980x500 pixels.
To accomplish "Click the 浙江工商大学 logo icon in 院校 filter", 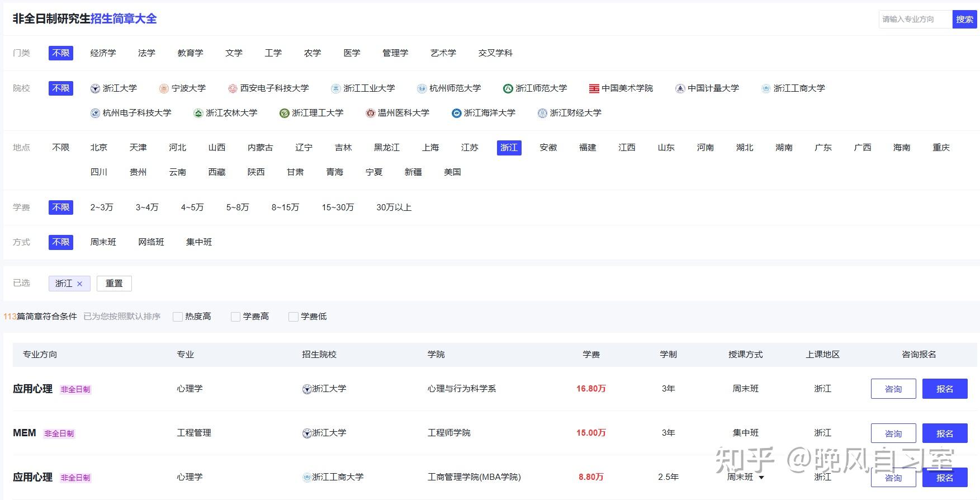I will (x=766, y=88).
